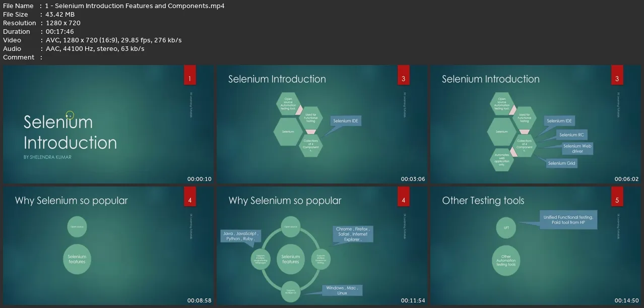Click the Other Testing tools heading

pos(483,201)
